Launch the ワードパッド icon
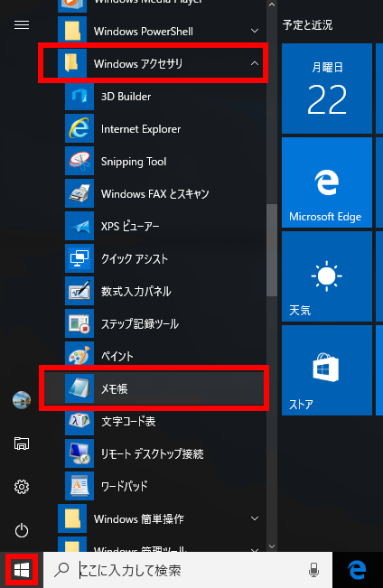 click(x=79, y=486)
